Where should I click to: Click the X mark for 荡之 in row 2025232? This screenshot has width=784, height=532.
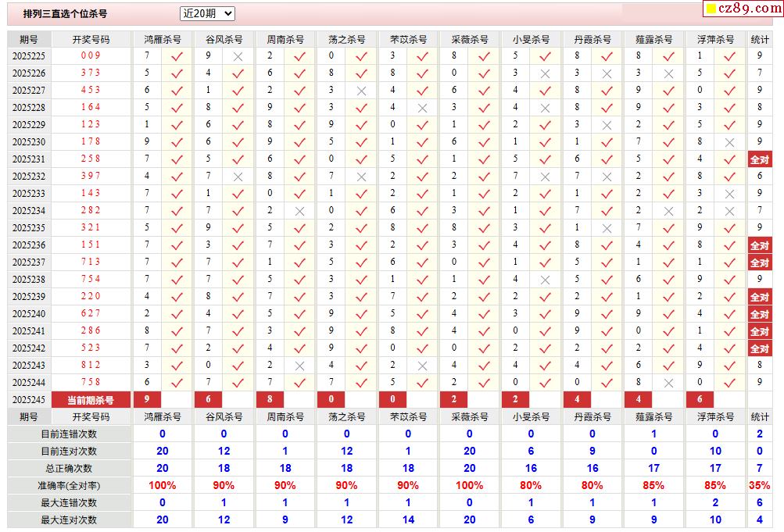[361, 177]
